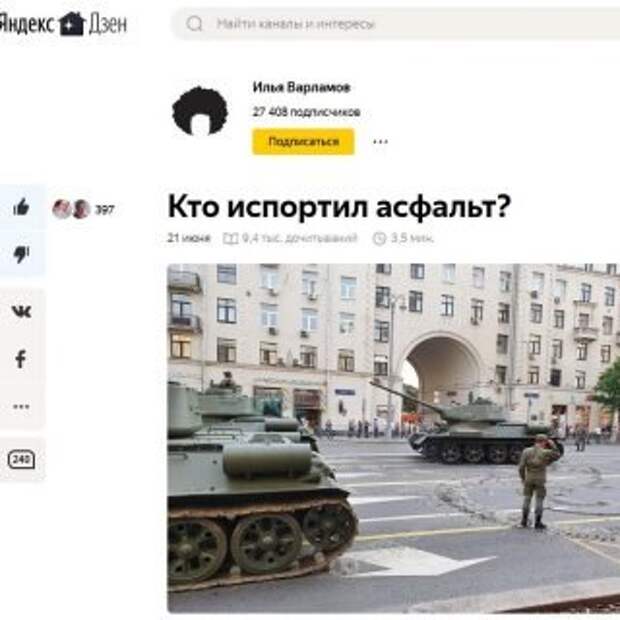620x620 pixels.
Task: Share the article via Facebook icon
Action: [21, 359]
